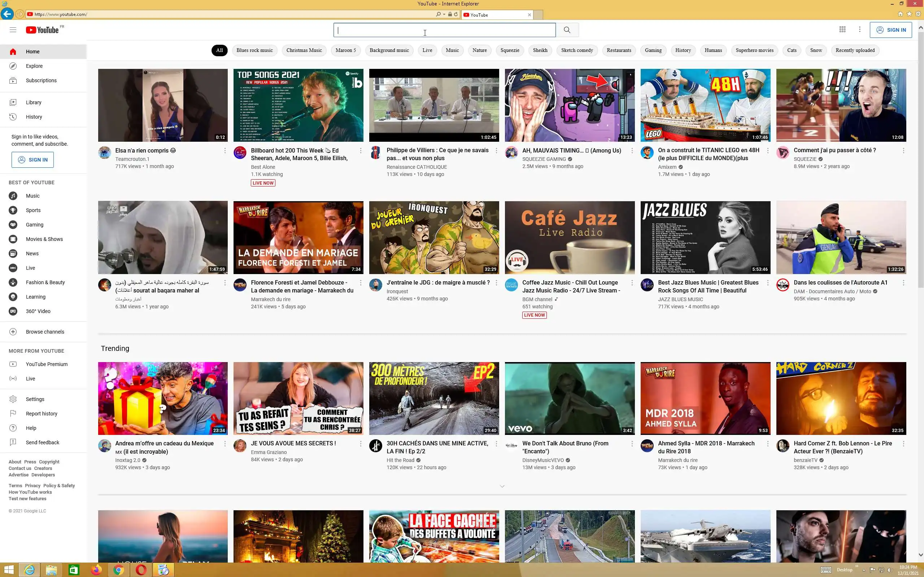Open Settings gear in sidebar
924x577 pixels.
tap(35, 399)
